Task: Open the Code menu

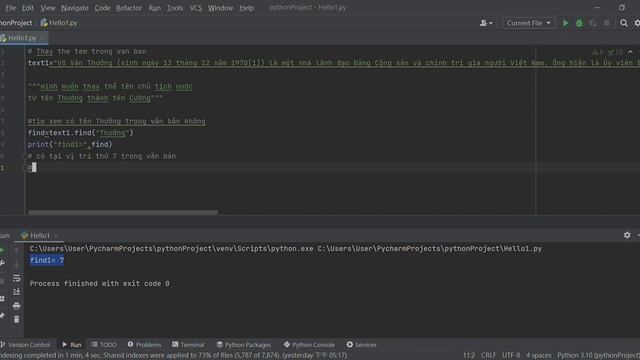Action: (x=102, y=8)
